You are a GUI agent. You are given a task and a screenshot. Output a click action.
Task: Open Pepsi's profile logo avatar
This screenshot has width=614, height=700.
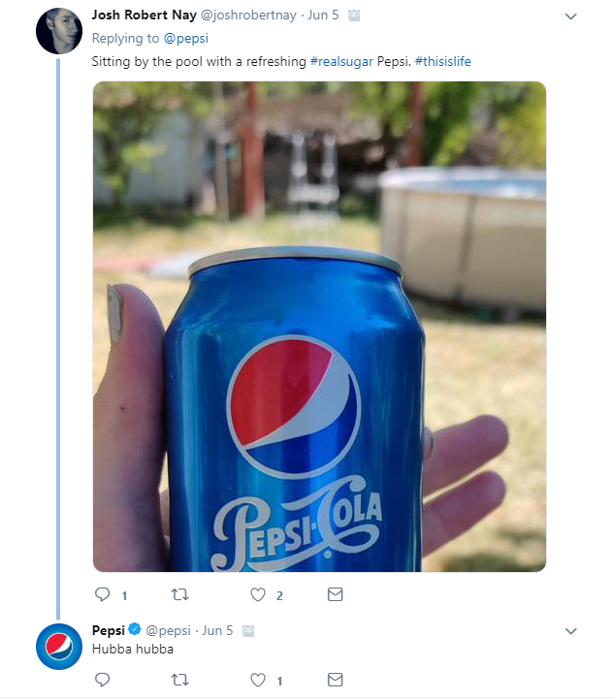(x=58, y=646)
